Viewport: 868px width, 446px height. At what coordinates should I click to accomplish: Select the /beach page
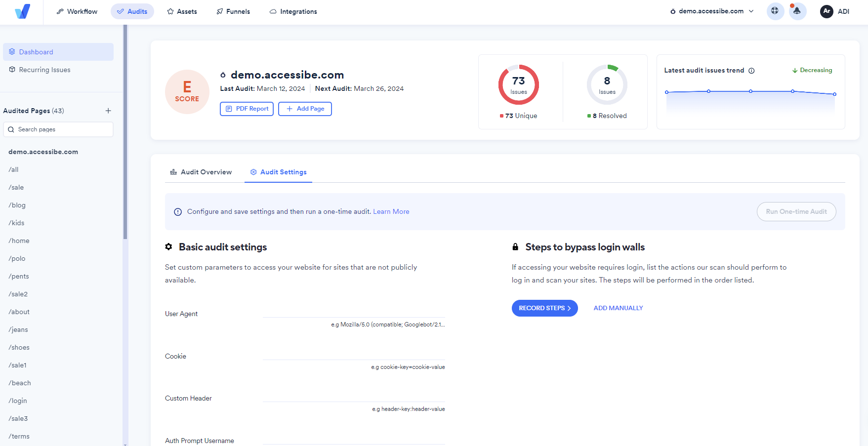click(x=20, y=383)
